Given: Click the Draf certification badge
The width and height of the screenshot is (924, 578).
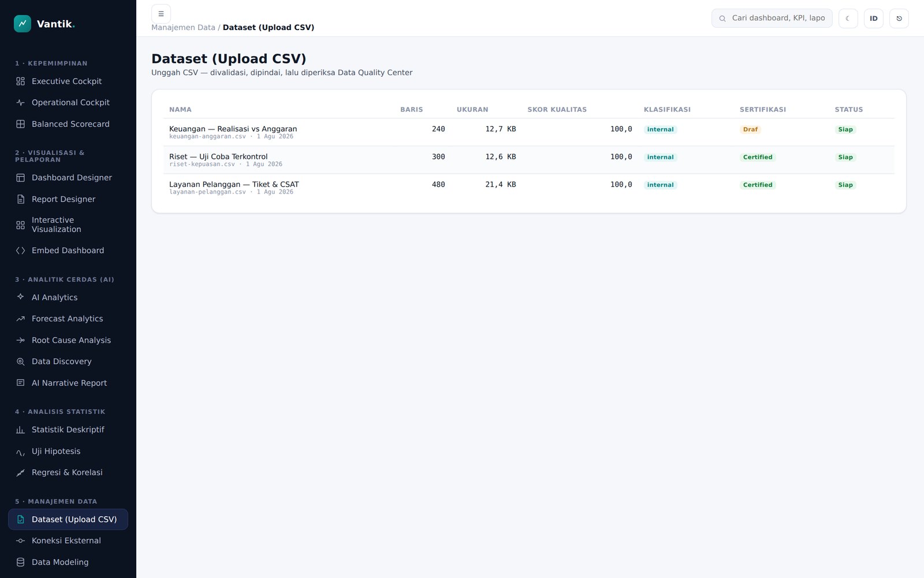Looking at the screenshot, I should tap(750, 129).
